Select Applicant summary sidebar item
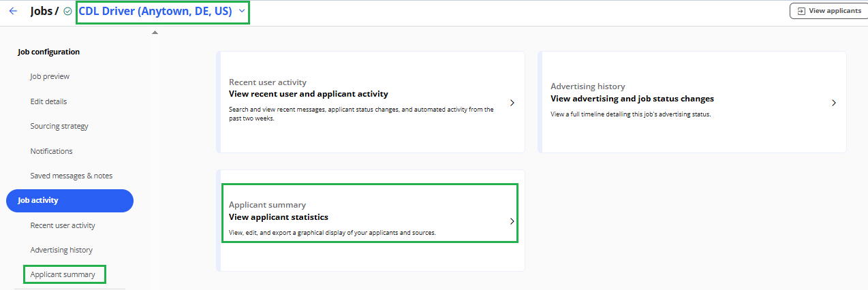This screenshot has width=868, height=290. tap(65, 274)
